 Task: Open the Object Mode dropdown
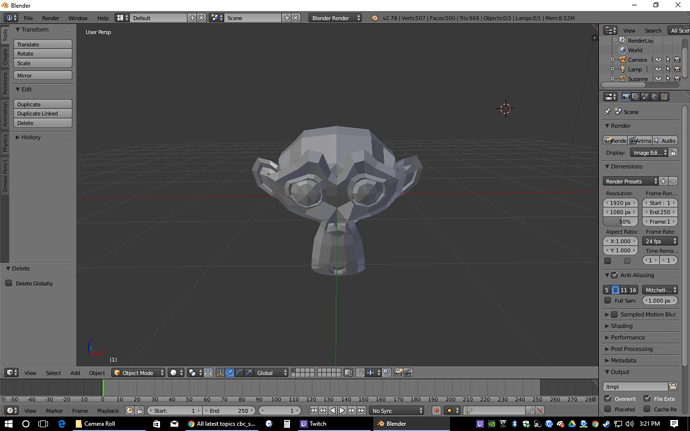(x=138, y=372)
